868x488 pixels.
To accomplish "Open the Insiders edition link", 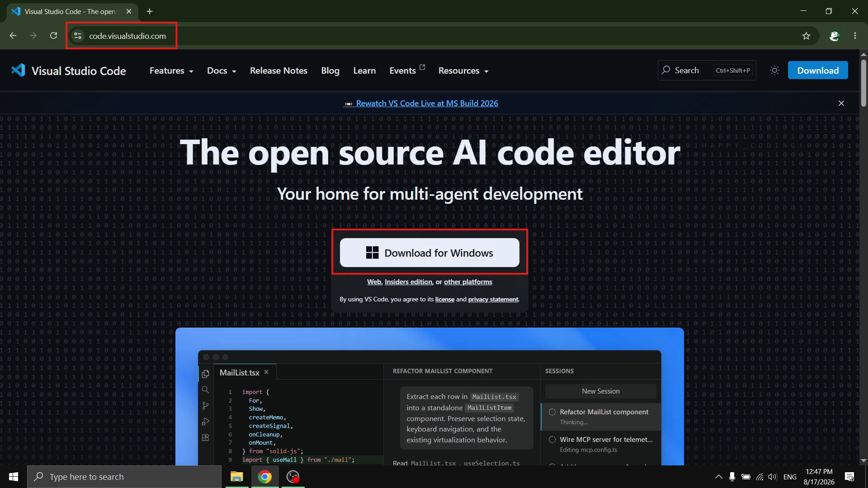I will point(408,282).
